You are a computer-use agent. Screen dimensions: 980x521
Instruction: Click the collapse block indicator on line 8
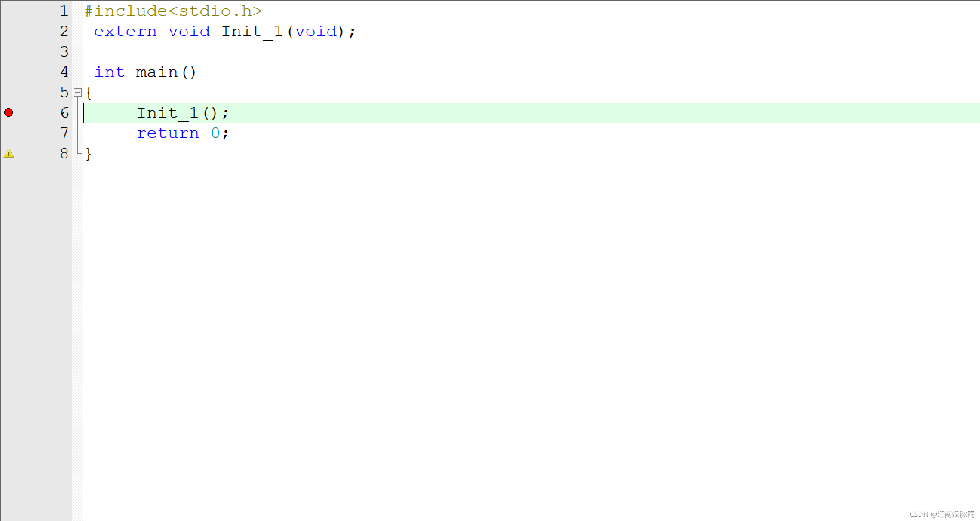click(x=77, y=153)
